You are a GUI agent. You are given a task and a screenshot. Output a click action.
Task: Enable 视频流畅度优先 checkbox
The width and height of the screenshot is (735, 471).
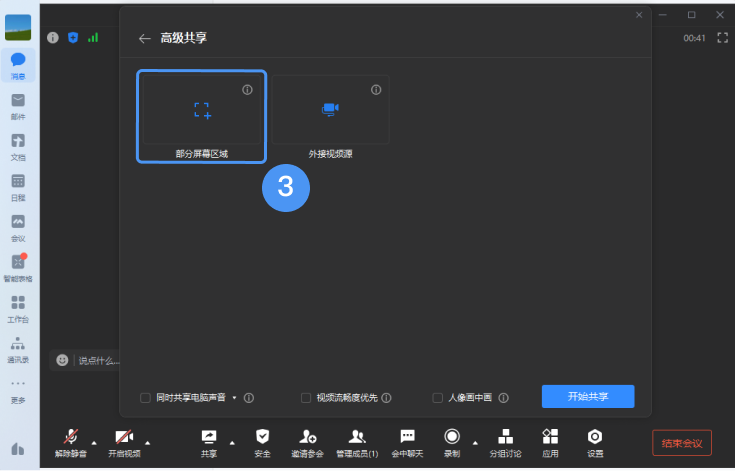306,398
